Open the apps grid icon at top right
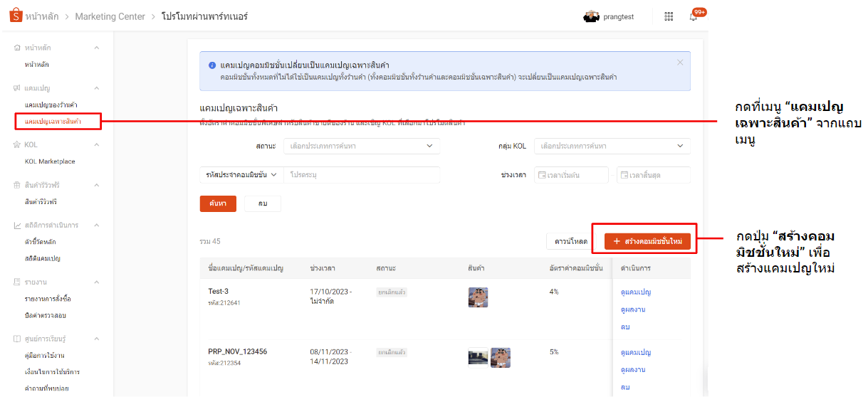This screenshot has width=868, height=419. [668, 16]
